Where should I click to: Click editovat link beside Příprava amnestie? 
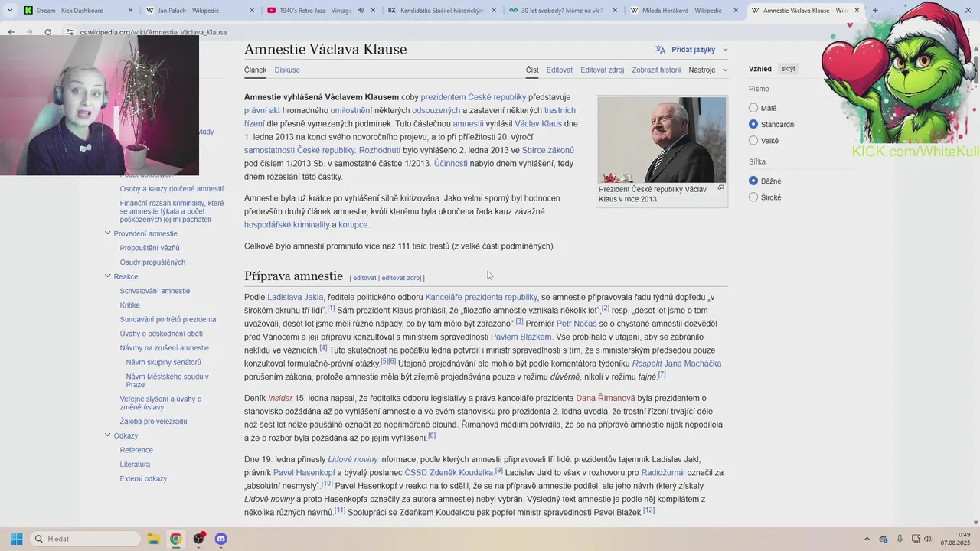[364, 278]
